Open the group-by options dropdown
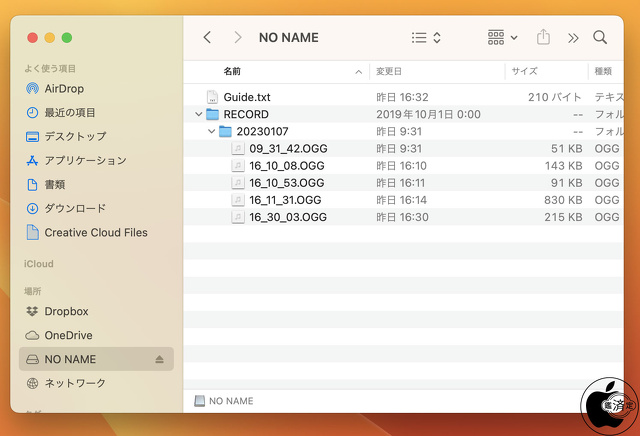This screenshot has width=640, height=436. (502, 37)
